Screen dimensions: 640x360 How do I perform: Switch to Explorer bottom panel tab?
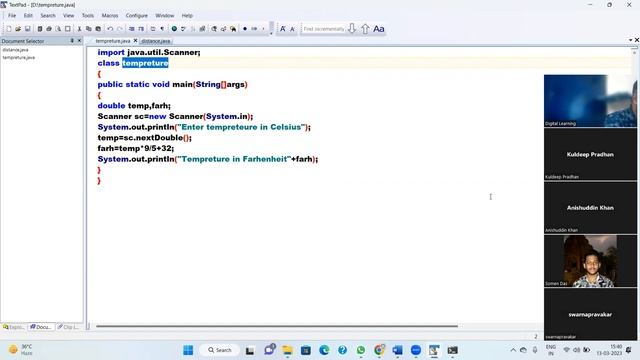(x=13, y=327)
